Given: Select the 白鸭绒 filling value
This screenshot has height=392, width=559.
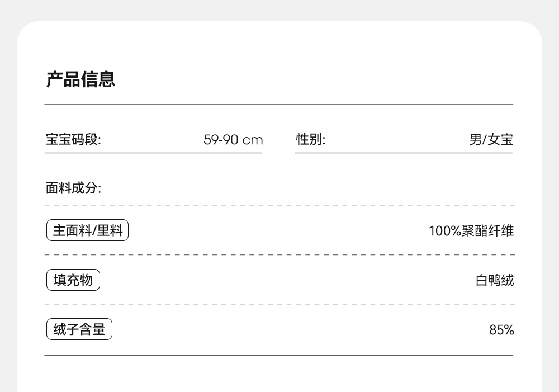Looking at the screenshot, I should pyautogui.click(x=495, y=280).
